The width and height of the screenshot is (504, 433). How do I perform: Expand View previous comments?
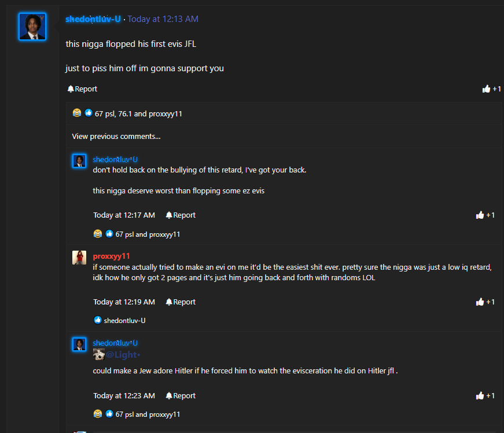[x=116, y=136]
